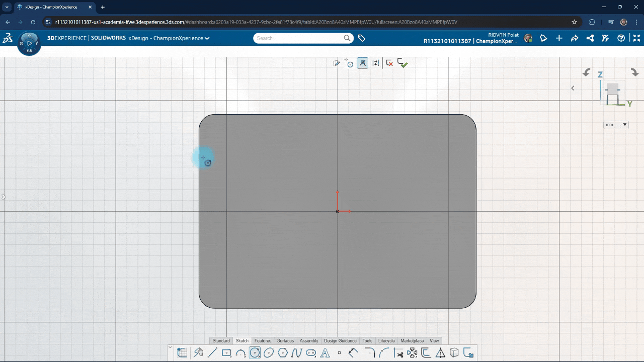Select the Mirror entities tool
Viewport: 644px width, 362px height.
(440, 353)
